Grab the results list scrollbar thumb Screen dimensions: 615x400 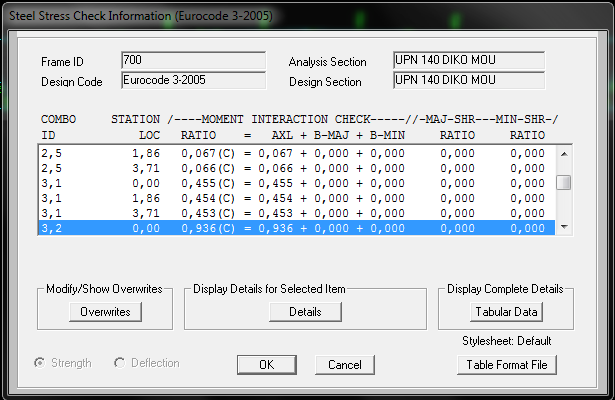[564, 183]
